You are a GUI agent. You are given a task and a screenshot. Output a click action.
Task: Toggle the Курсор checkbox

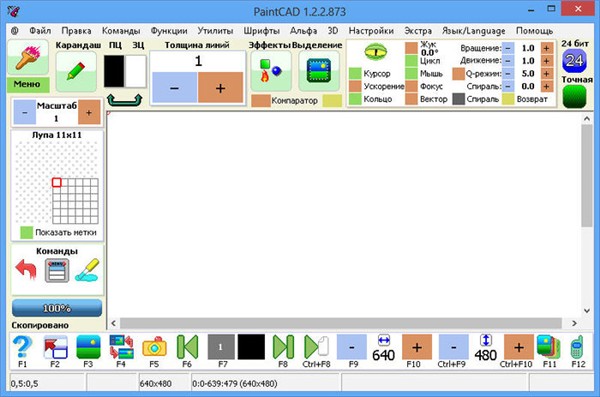355,74
